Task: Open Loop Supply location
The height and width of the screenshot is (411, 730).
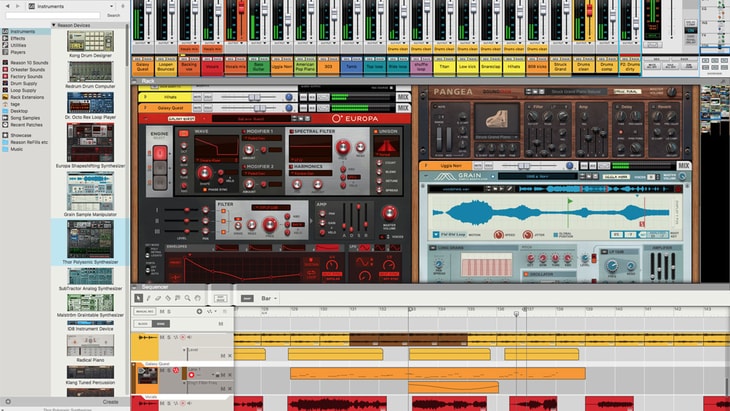Action: click(23, 90)
